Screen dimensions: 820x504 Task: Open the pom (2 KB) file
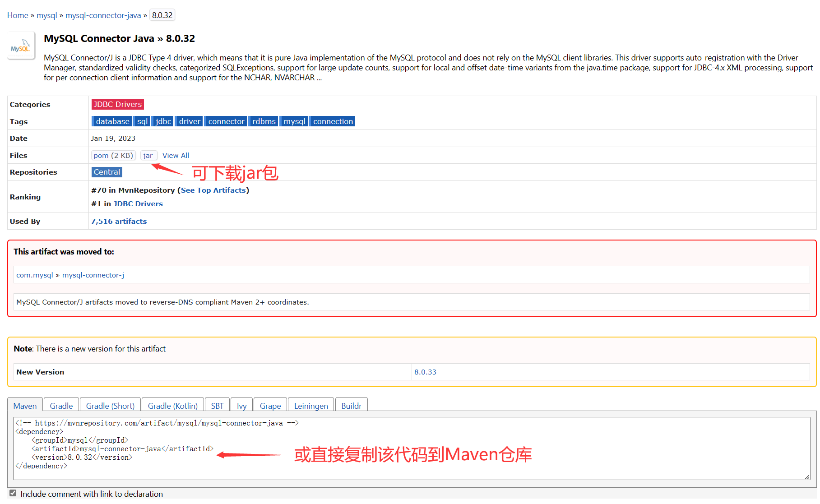coord(113,155)
